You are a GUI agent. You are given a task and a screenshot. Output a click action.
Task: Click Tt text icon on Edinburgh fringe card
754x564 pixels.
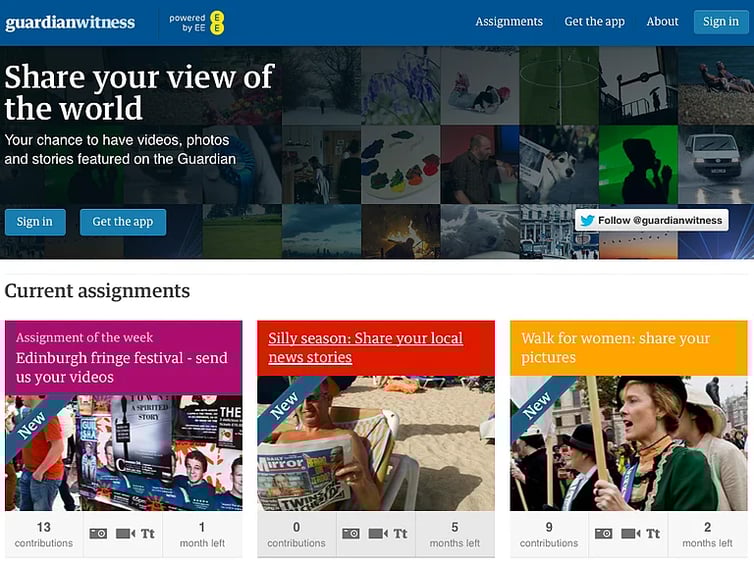point(148,534)
